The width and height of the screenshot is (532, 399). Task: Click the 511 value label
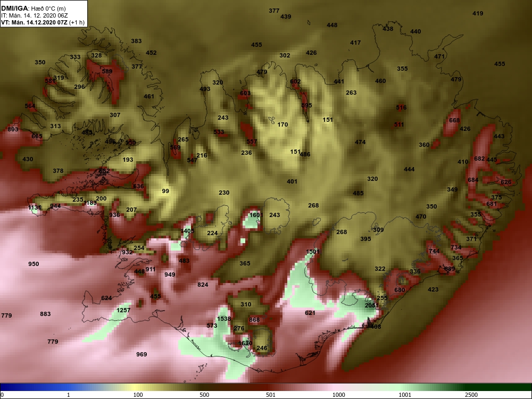click(x=399, y=124)
